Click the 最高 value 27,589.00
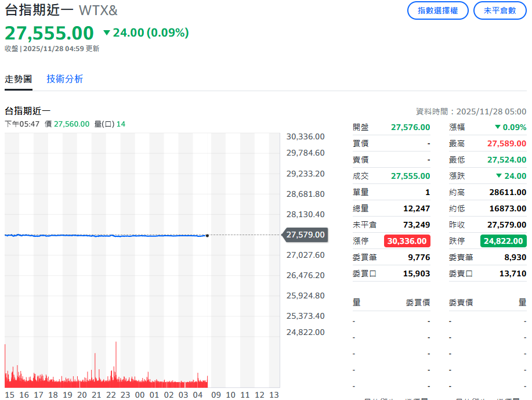Screen dimensions: 532x400 [506, 143]
